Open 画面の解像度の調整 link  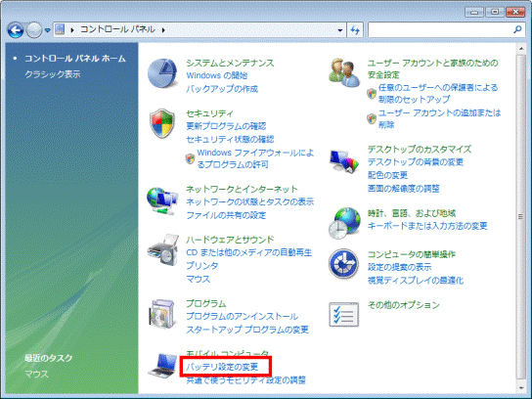pos(404,189)
